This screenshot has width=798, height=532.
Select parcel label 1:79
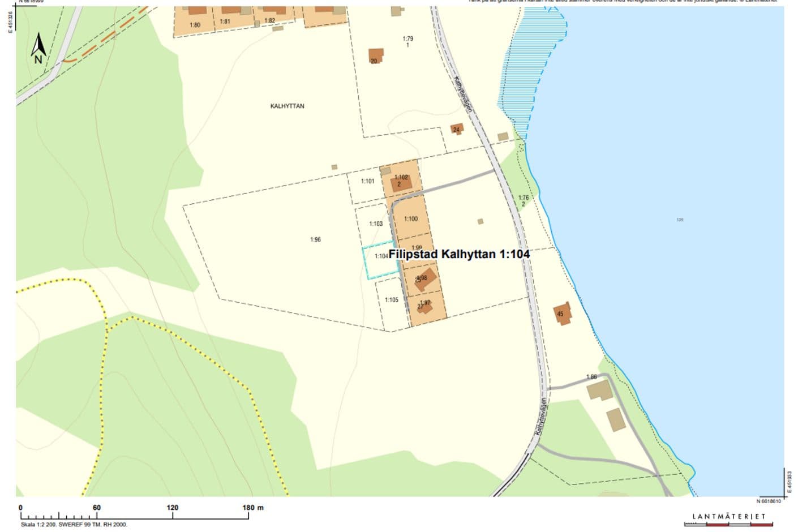point(408,39)
